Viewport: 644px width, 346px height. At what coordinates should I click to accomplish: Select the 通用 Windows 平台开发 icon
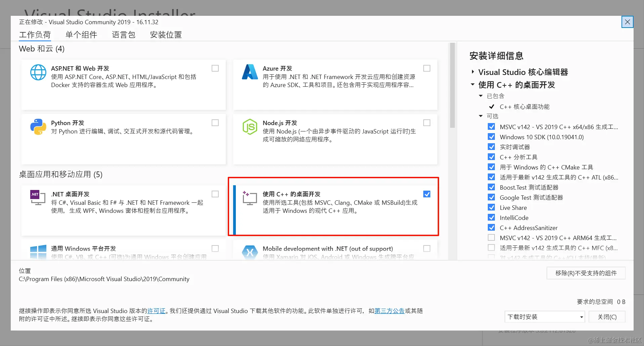(x=38, y=252)
